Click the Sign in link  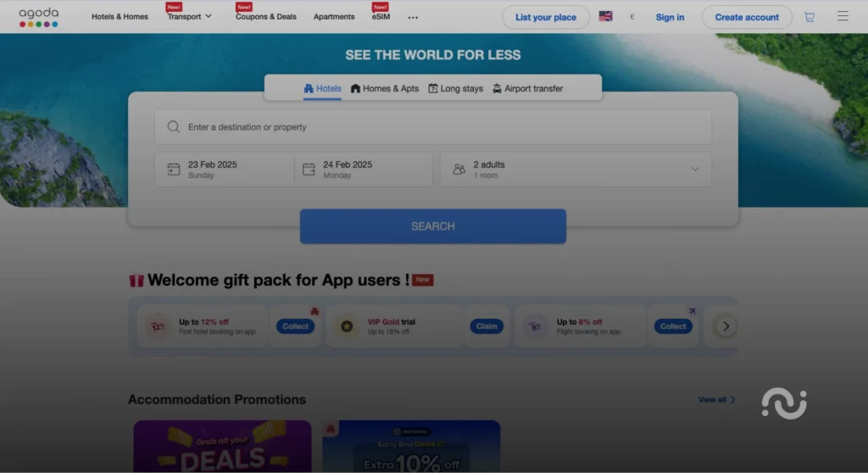(x=670, y=17)
